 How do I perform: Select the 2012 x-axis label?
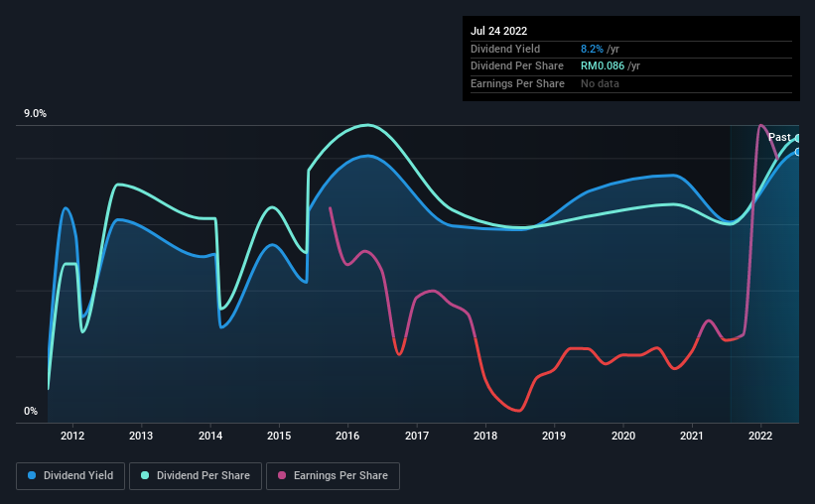[72, 436]
